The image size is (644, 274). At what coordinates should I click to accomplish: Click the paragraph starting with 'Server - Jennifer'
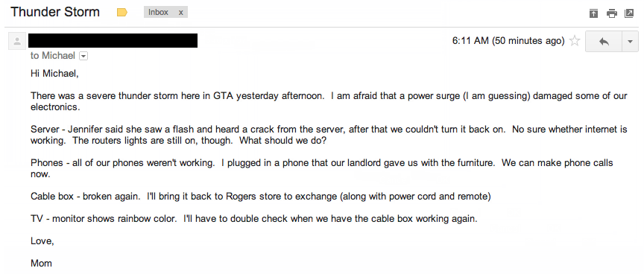click(329, 135)
